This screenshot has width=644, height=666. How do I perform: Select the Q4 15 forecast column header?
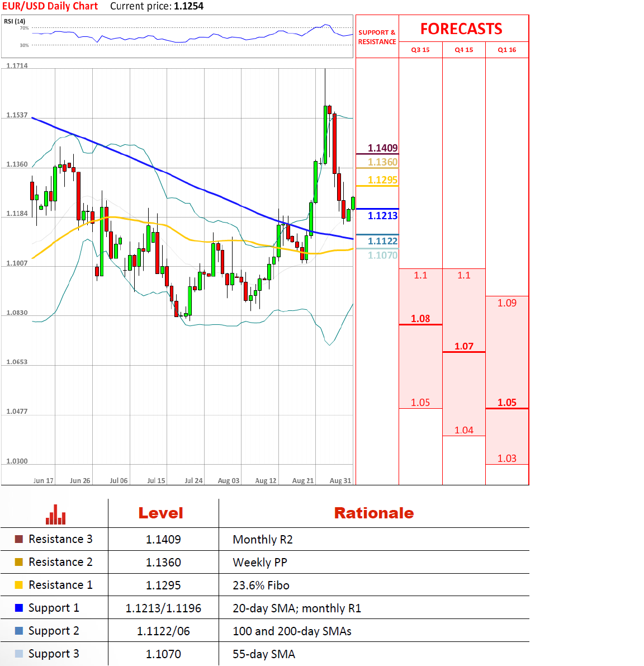click(x=463, y=50)
